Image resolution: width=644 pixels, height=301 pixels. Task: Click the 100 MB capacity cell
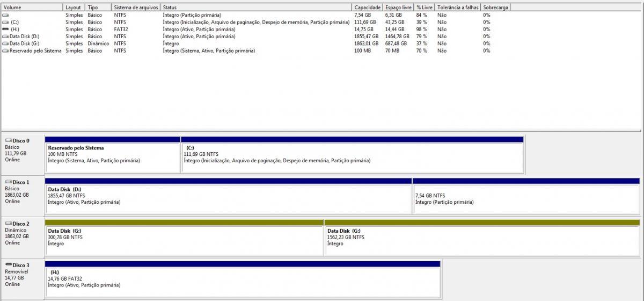tap(362, 51)
